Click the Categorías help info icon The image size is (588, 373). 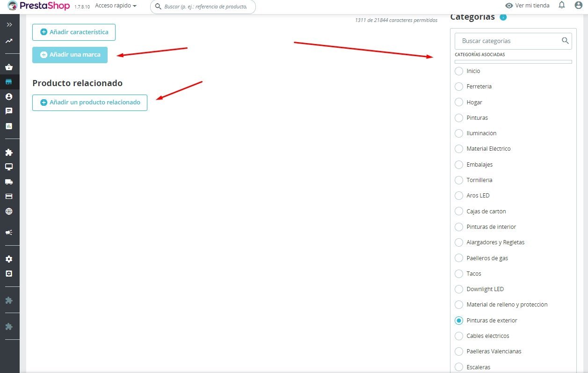(x=503, y=17)
